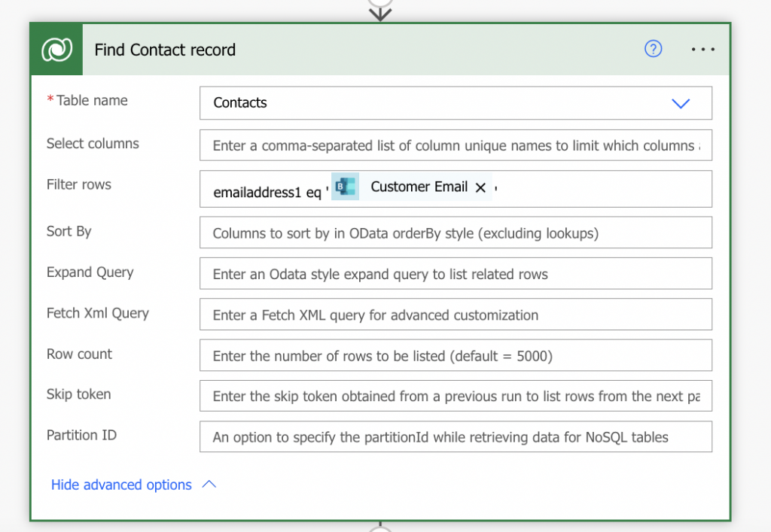Collapse options using the chevron beside Hide advanced options
Viewport: 771px width, 532px height.
209,485
